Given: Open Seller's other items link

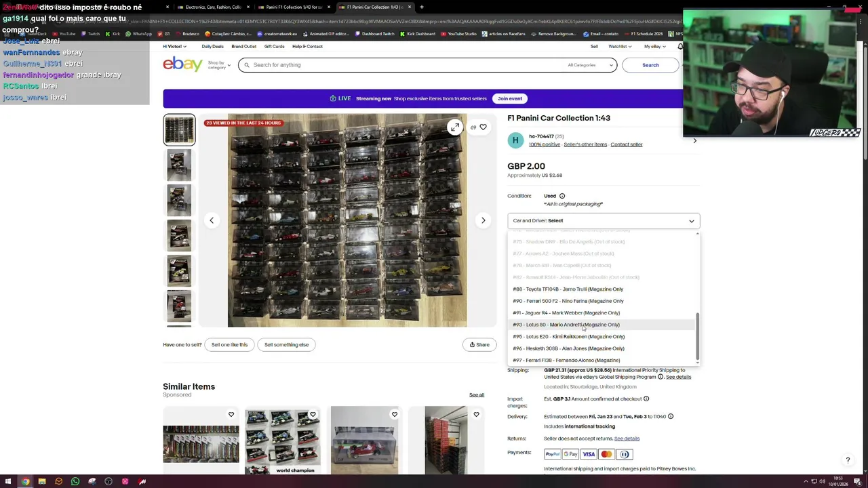Looking at the screenshot, I should pos(585,144).
